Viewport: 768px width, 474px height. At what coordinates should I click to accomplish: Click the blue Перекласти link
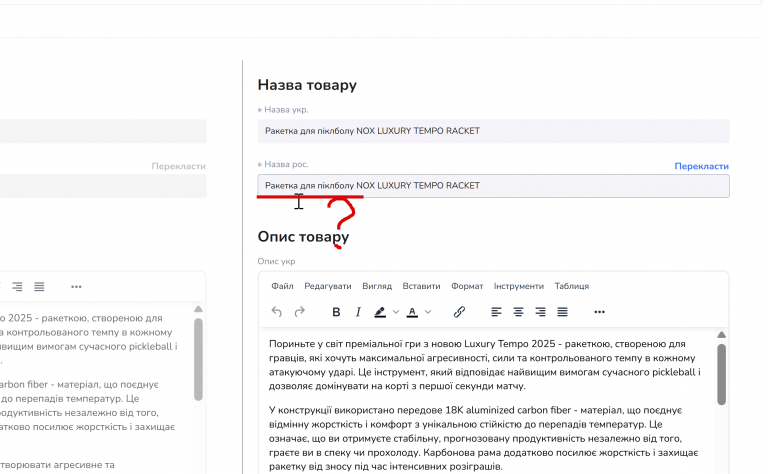pyautogui.click(x=701, y=166)
